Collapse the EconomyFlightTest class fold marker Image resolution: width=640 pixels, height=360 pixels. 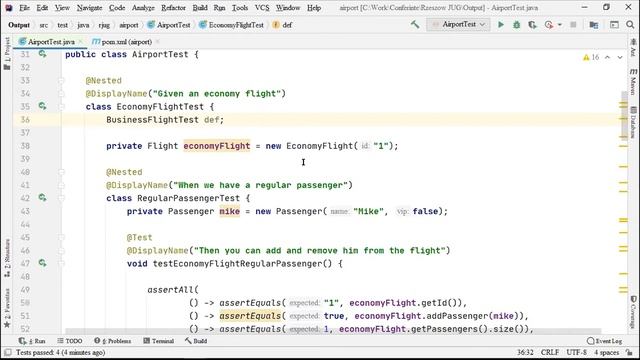coord(61,107)
